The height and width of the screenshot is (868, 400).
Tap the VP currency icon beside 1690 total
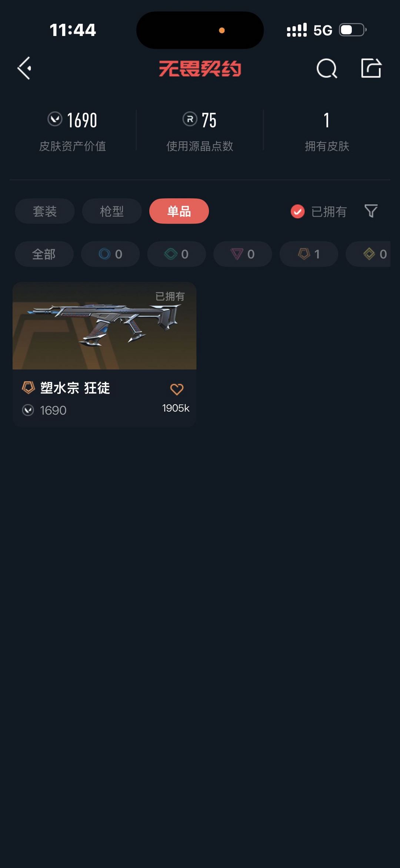(55, 119)
